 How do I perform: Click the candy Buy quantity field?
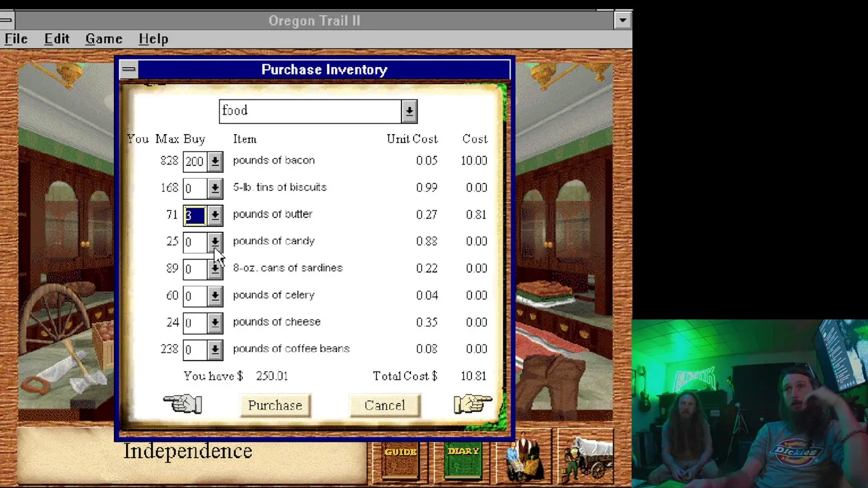(x=195, y=242)
